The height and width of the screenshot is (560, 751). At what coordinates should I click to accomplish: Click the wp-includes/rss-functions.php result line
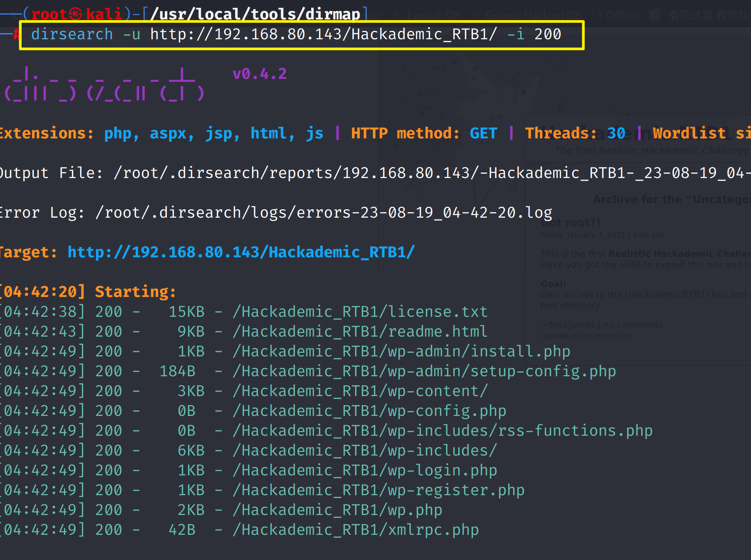[x=326, y=431]
